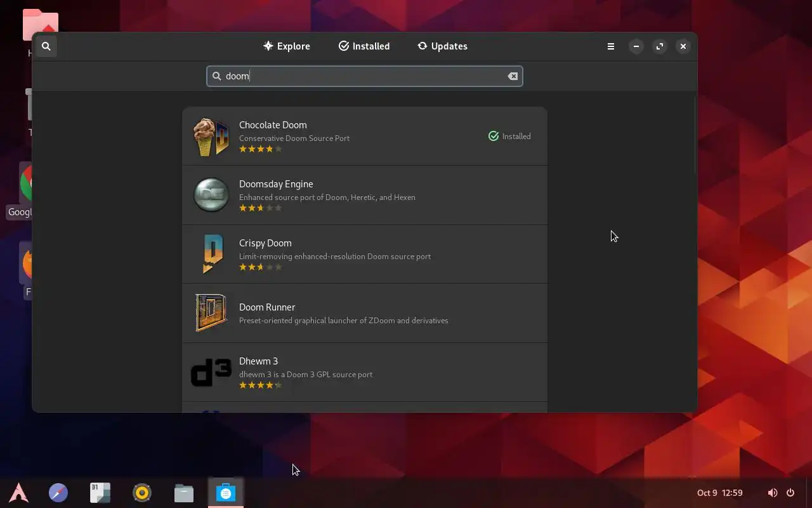Image resolution: width=812 pixels, height=508 pixels.
Task: Open the application launcher menu in the taskbar
Action: pos(18,493)
